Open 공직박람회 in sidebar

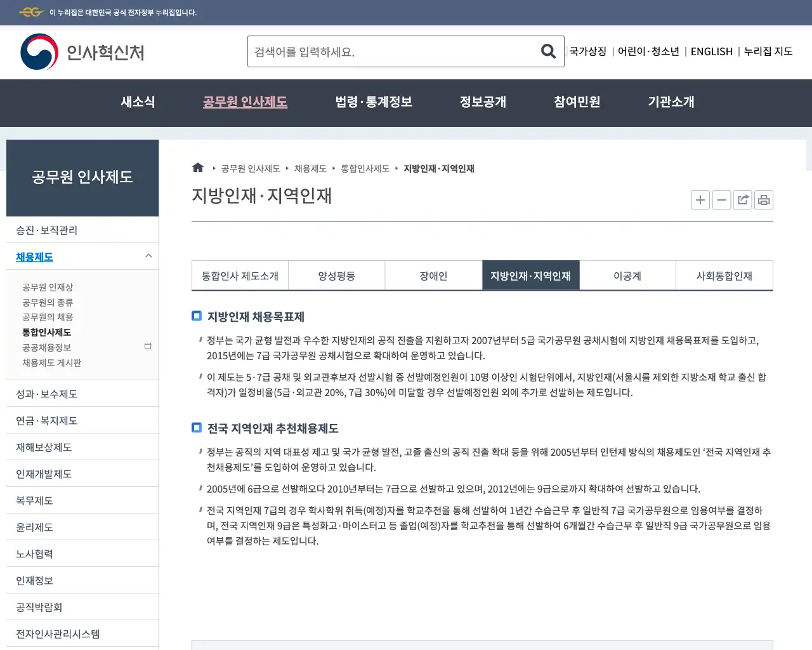pos(82,607)
